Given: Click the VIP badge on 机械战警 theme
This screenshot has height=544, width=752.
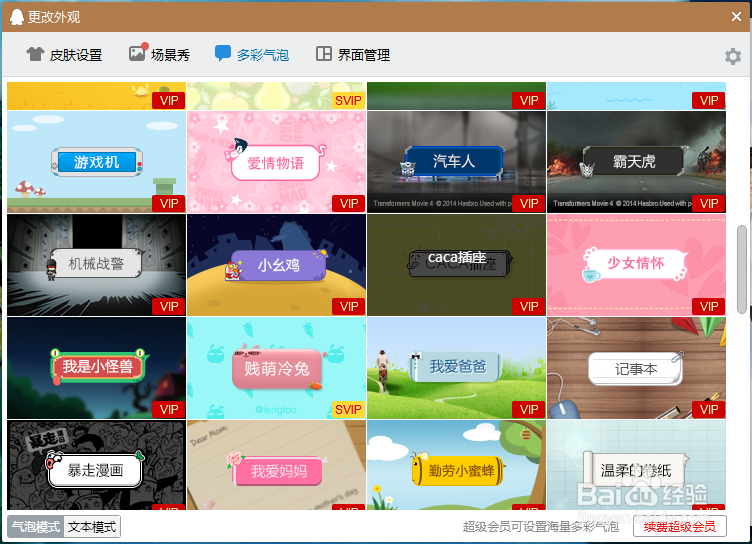Looking at the screenshot, I should [x=169, y=307].
